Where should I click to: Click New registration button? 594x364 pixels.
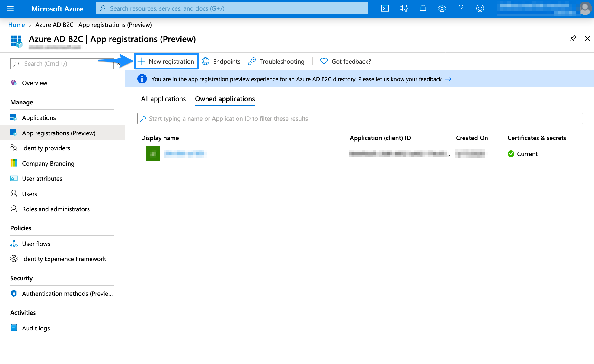[x=166, y=62]
